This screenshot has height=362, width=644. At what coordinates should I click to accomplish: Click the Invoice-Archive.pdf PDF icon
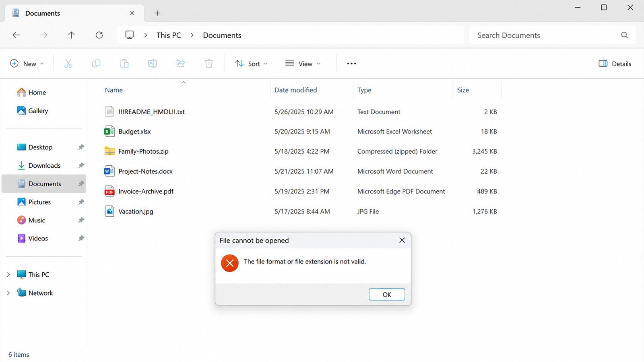[109, 191]
